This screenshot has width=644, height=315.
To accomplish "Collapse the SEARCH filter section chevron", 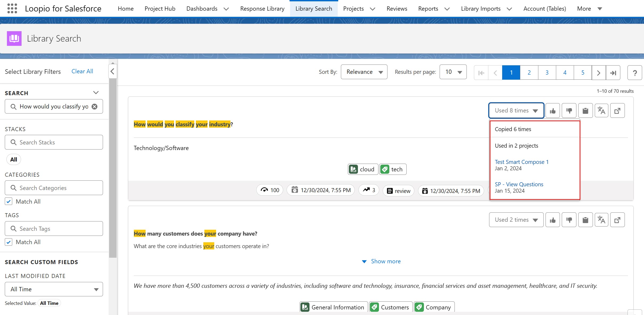I will pyautogui.click(x=96, y=93).
